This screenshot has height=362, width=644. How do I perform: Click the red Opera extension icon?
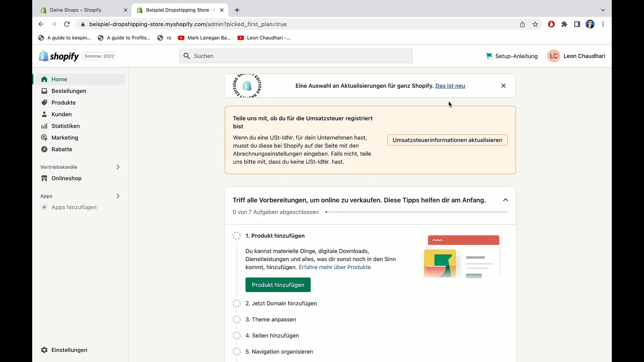(x=551, y=24)
